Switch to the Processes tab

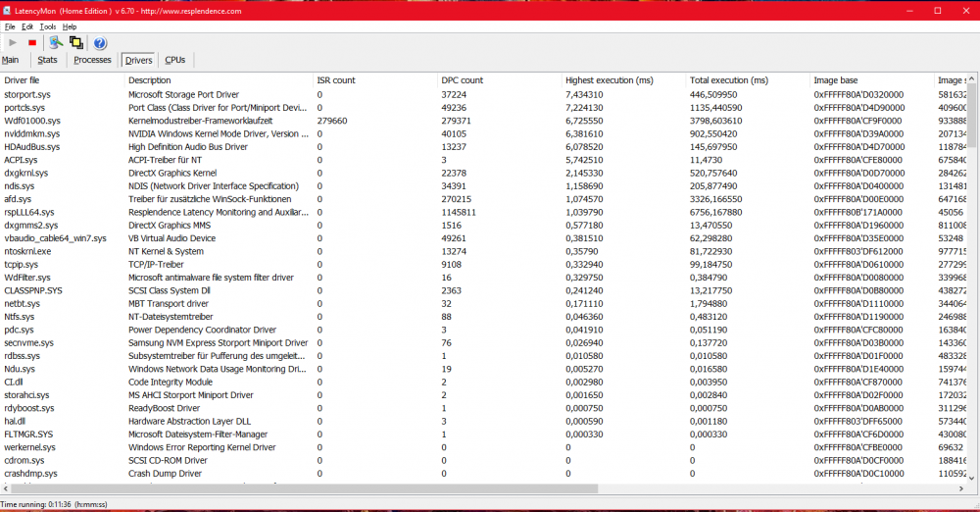(x=92, y=60)
